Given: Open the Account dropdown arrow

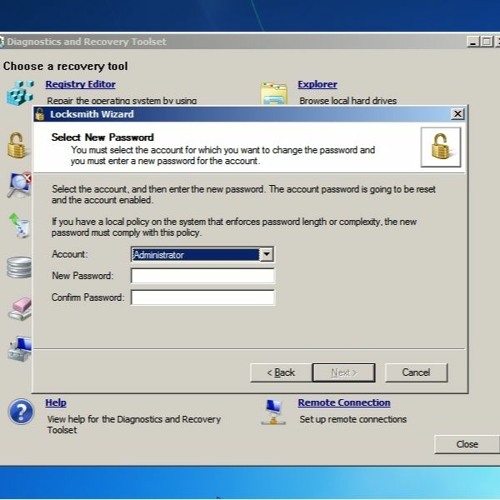Looking at the screenshot, I should pyautogui.click(x=266, y=254).
